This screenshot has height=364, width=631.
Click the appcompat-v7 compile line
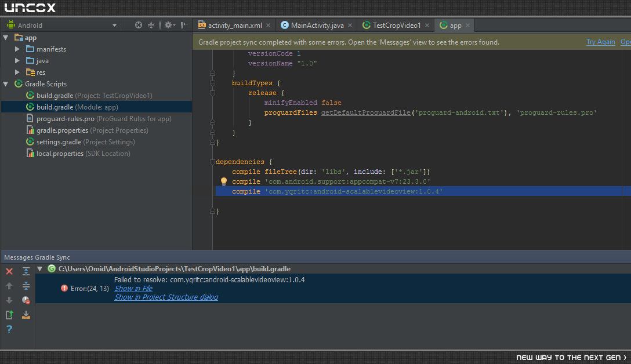coord(331,181)
